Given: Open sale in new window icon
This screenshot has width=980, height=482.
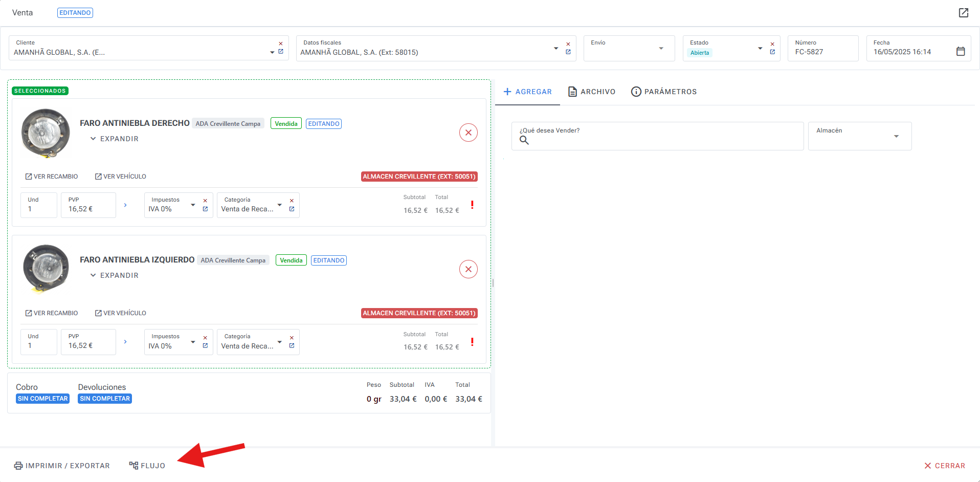Looking at the screenshot, I should [963, 13].
